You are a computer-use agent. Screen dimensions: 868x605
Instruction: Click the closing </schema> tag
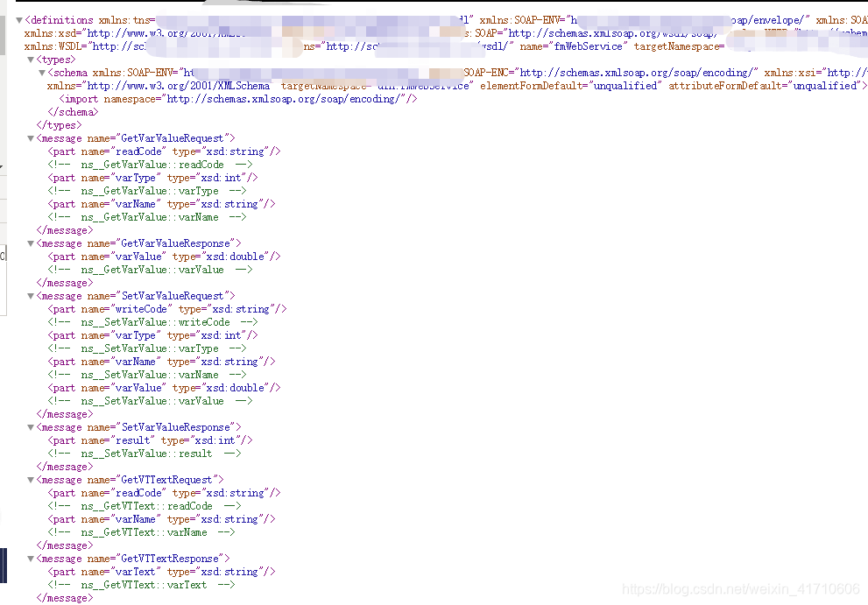pyautogui.click(x=73, y=112)
